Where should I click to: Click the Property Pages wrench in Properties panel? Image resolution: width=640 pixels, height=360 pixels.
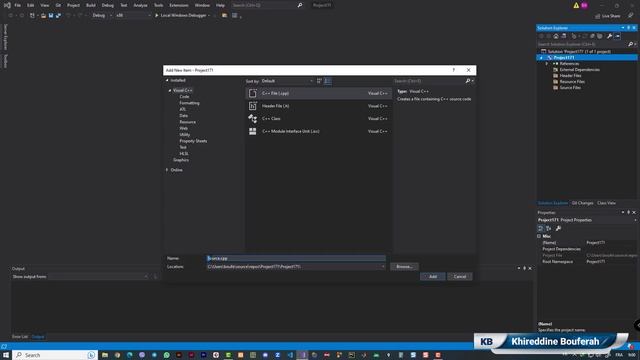coord(558,229)
